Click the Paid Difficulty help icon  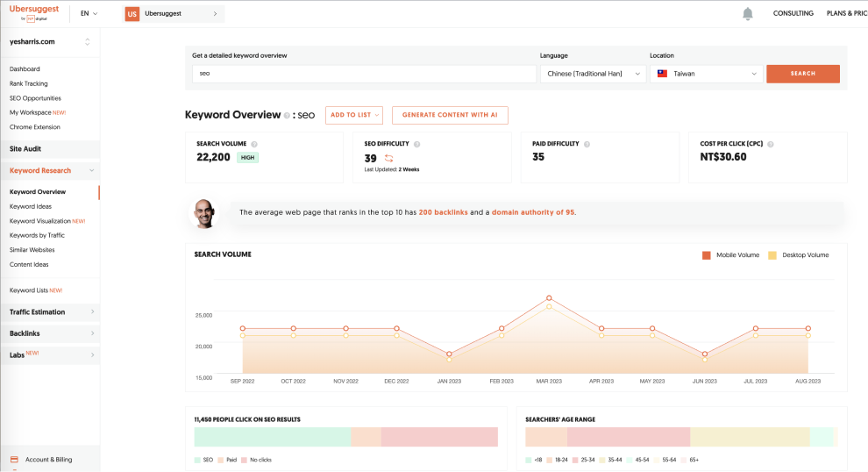tap(587, 144)
